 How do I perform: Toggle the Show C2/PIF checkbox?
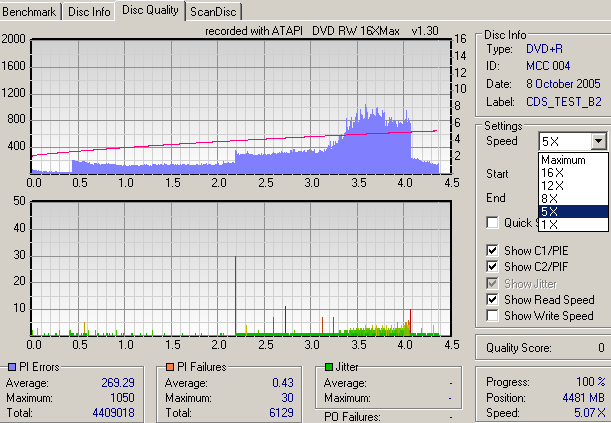tap(492, 267)
